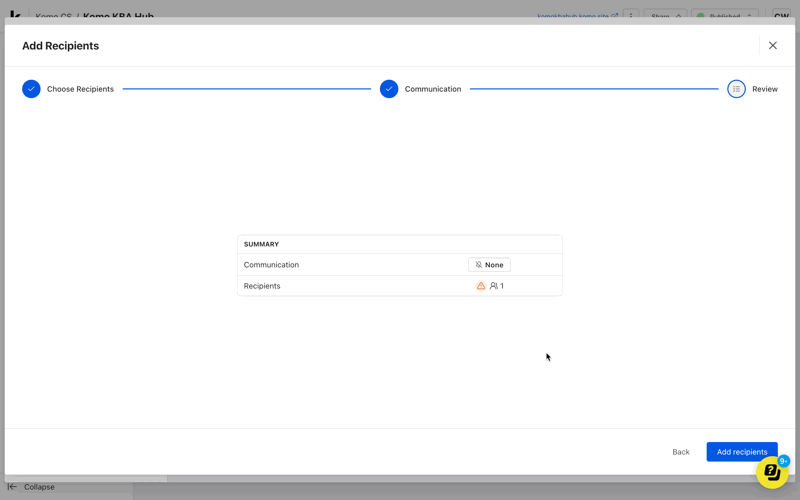
Task: Click the Recipients summary row label
Action: 262,286
